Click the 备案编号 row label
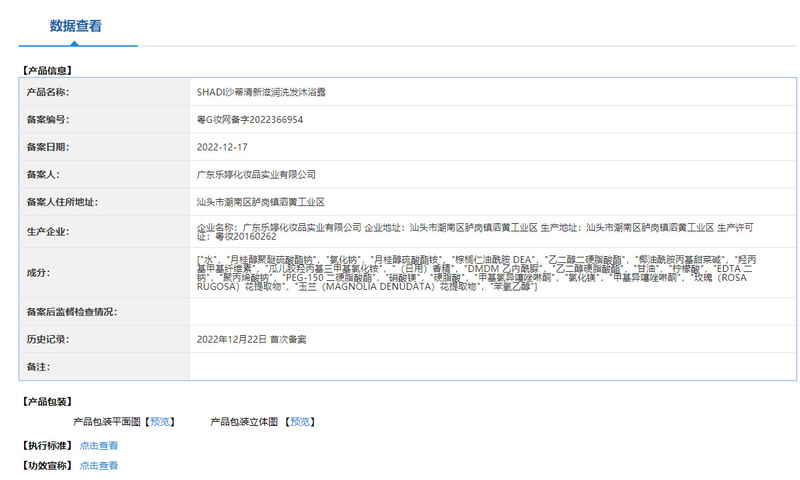 (x=47, y=120)
